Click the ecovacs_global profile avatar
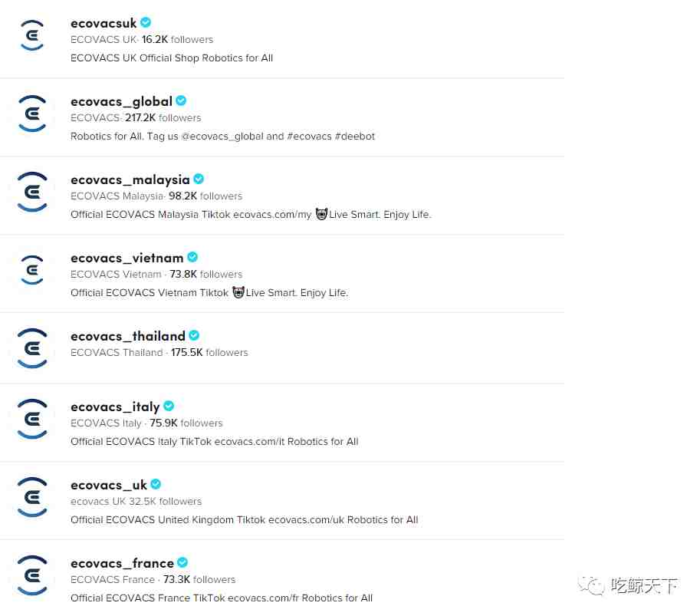Viewport: 700px width, 616px height. [32, 114]
